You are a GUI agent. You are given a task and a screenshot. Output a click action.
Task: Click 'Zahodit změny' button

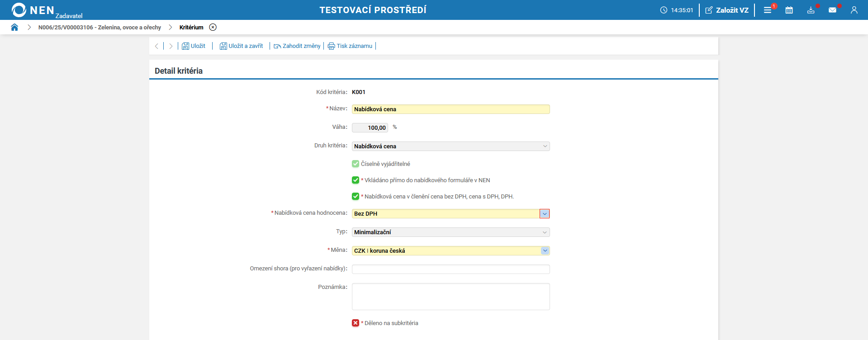(x=297, y=46)
